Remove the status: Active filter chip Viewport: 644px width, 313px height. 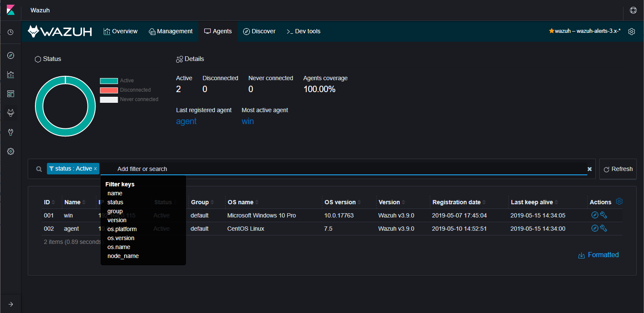coord(95,168)
